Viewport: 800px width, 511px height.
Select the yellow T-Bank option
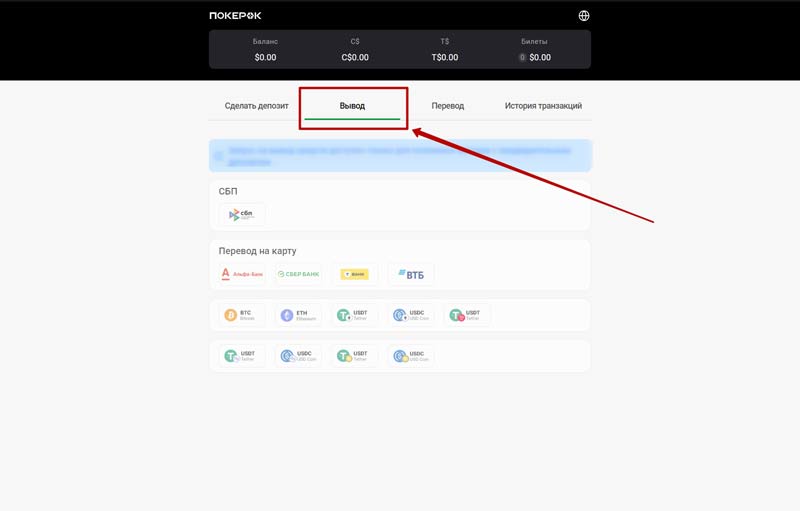355,274
